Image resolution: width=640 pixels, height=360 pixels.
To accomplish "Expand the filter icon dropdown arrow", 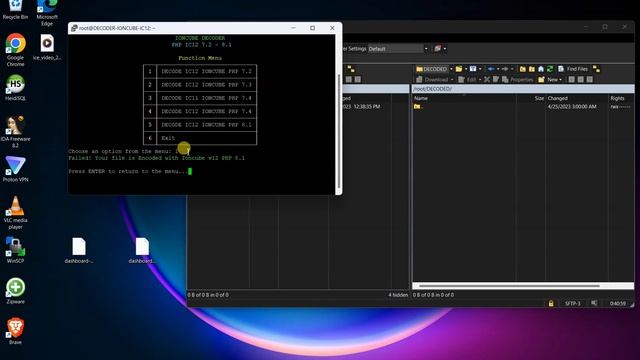I will click(480, 69).
